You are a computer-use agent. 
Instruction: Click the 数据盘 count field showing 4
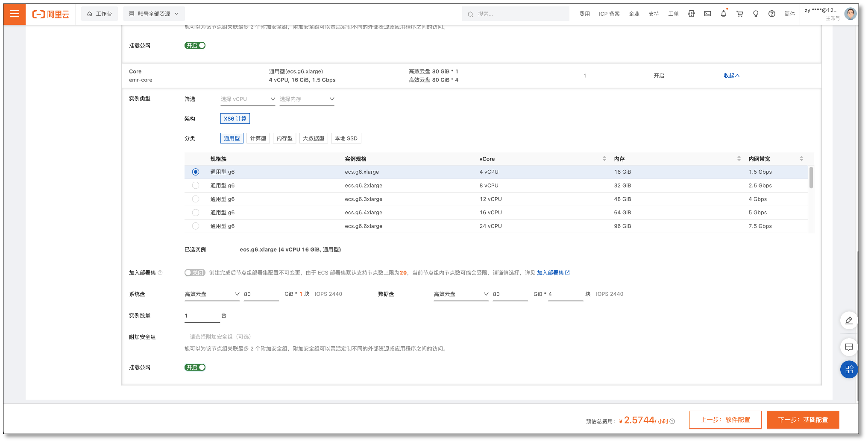pyautogui.click(x=566, y=294)
